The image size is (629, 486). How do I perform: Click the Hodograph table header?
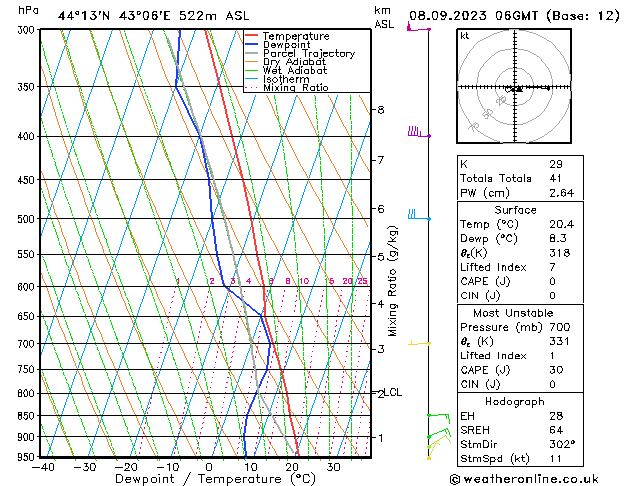(515, 401)
